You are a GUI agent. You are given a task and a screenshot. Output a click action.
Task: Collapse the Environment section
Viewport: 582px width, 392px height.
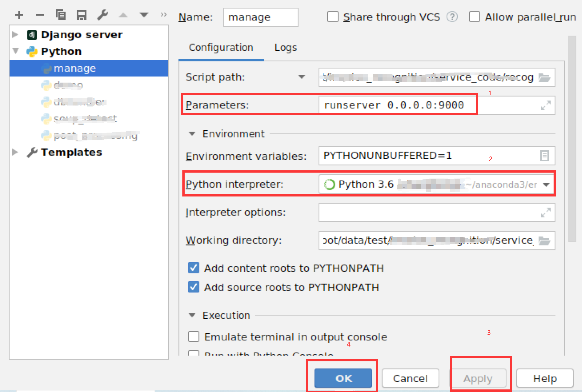click(x=192, y=134)
